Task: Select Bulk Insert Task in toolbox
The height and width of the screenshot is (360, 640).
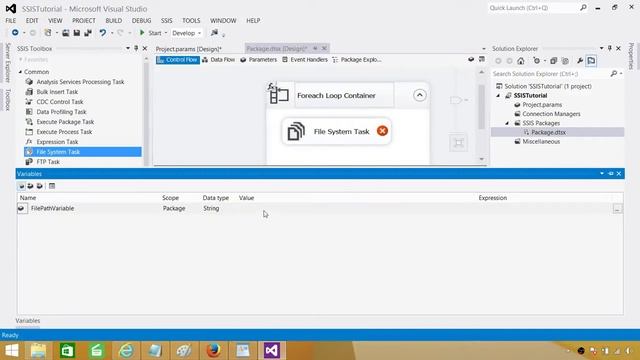Action: pyautogui.click(x=57, y=92)
